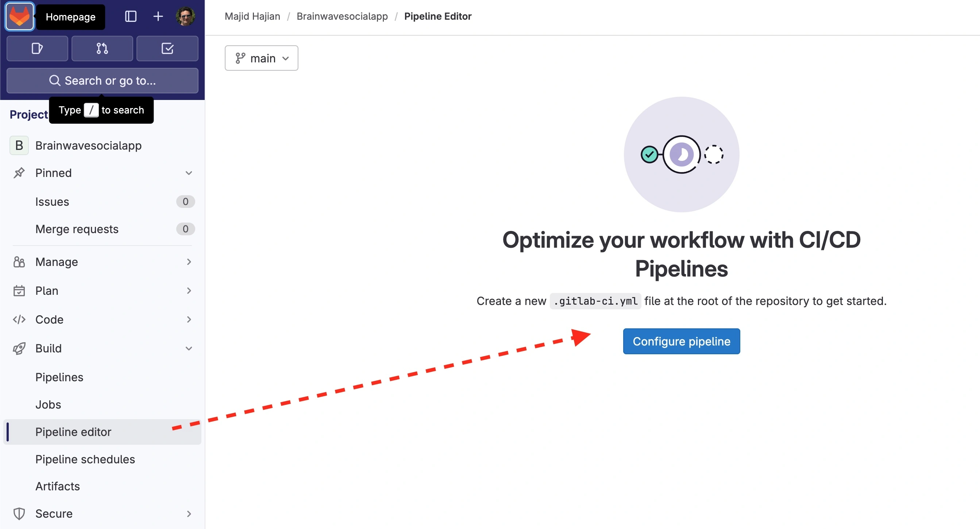980x529 pixels.
Task: Click the Configure pipeline button
Action: 681,341
